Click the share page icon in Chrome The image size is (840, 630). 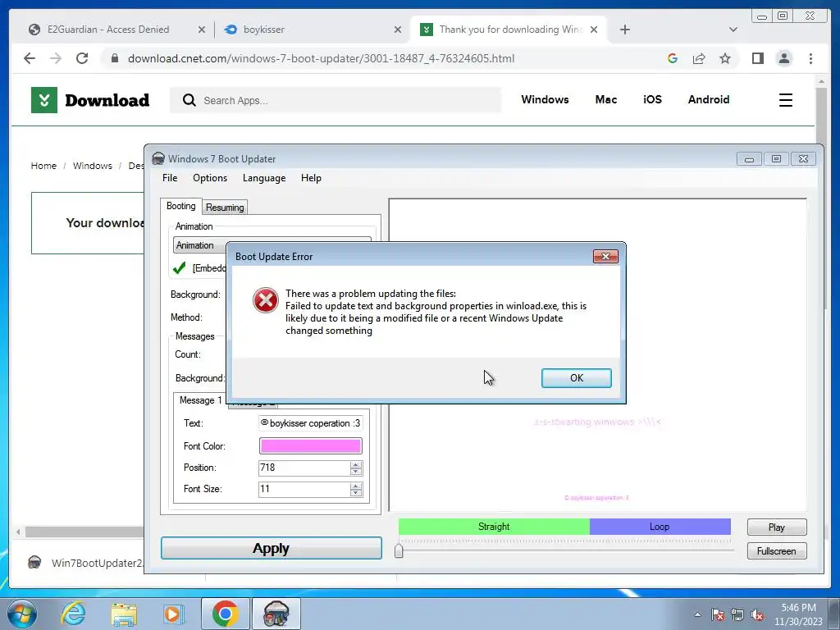pyautogui.click(x=699, y=58)
